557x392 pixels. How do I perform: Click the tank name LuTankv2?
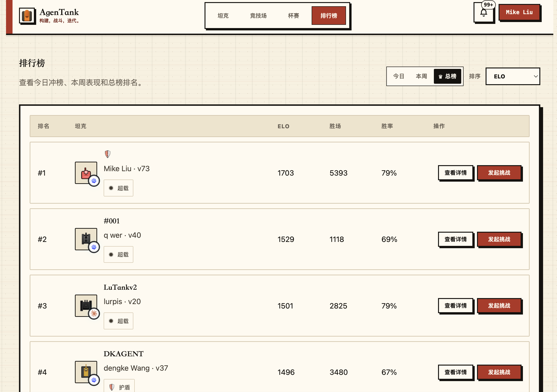[120, 287]
